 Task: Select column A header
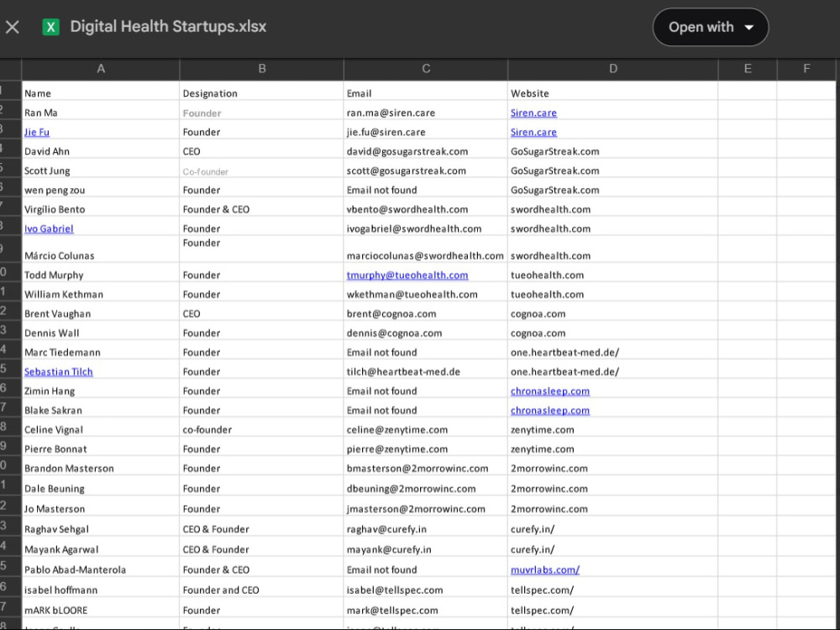click(101, 69)
